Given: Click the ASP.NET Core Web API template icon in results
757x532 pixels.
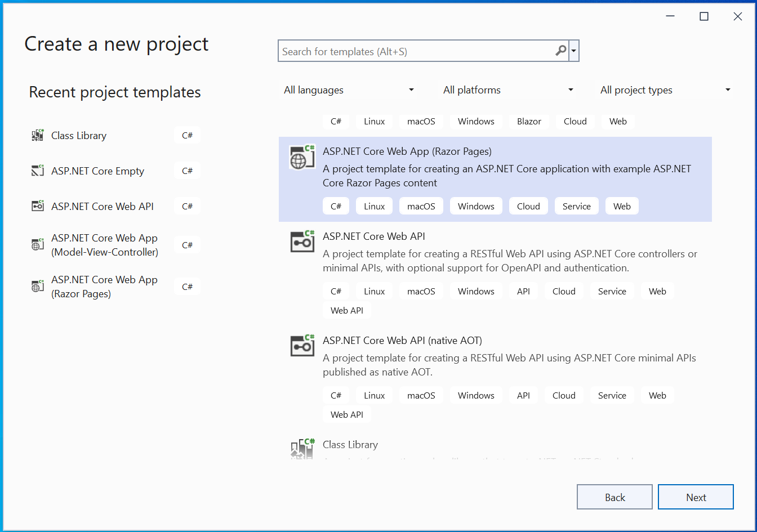Looking at the screenshot, I should (302, 242).
